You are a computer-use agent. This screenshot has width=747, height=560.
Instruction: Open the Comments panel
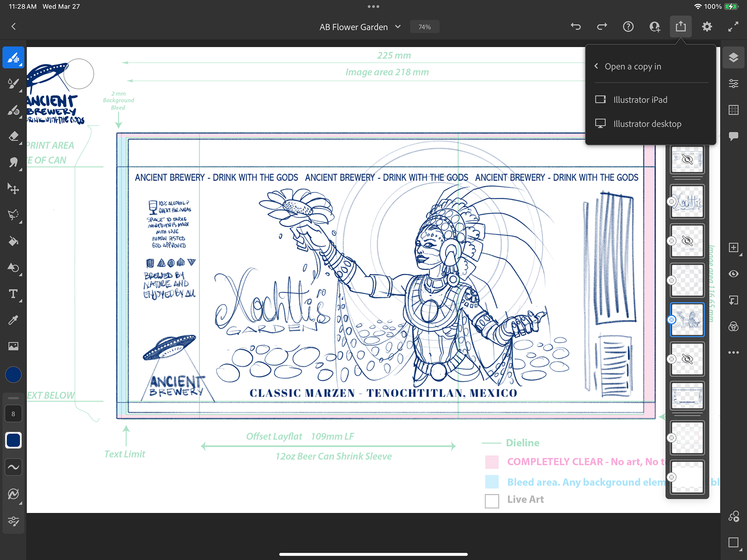[x=733, y=136]
